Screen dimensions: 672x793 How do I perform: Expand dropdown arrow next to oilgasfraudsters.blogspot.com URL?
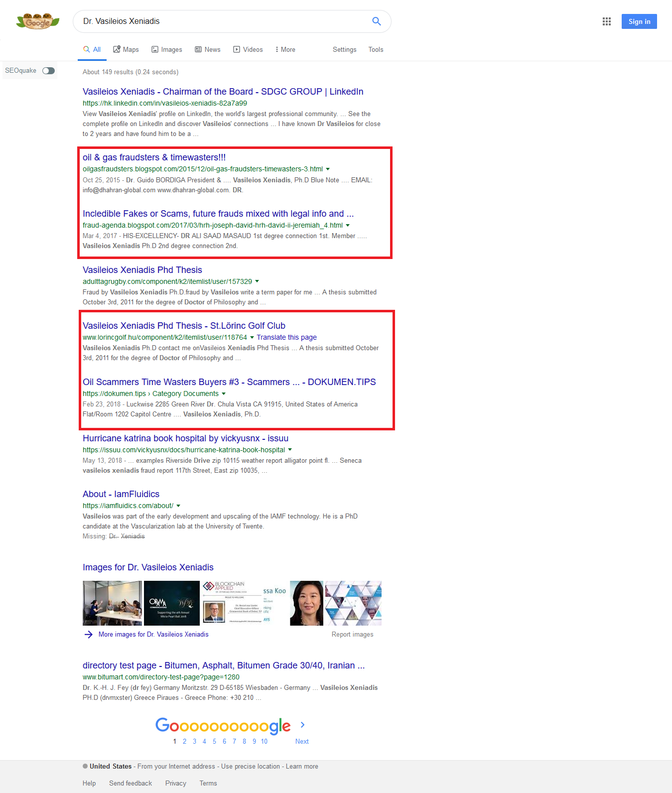click(x=328, y=169)
